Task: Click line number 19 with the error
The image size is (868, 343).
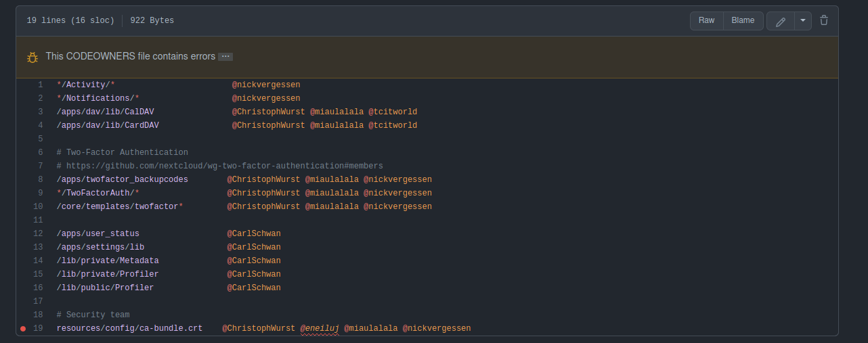Action: [38, 329]
